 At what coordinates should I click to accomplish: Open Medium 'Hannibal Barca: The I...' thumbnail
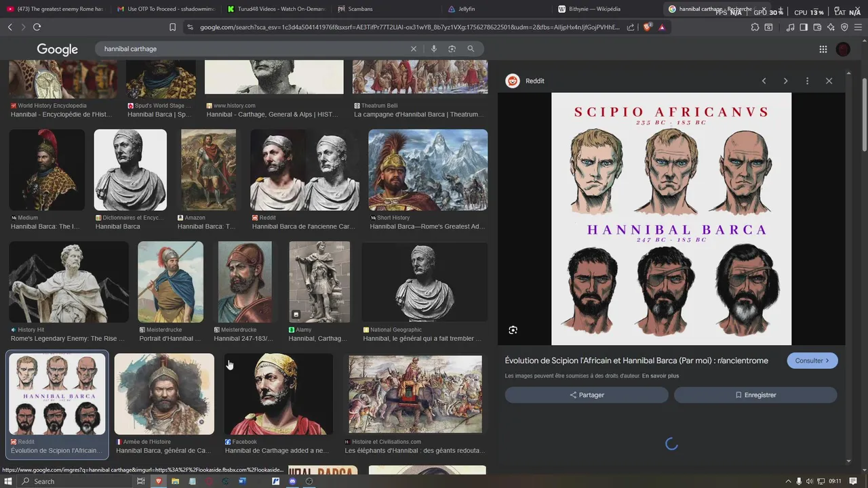(47, 170)
